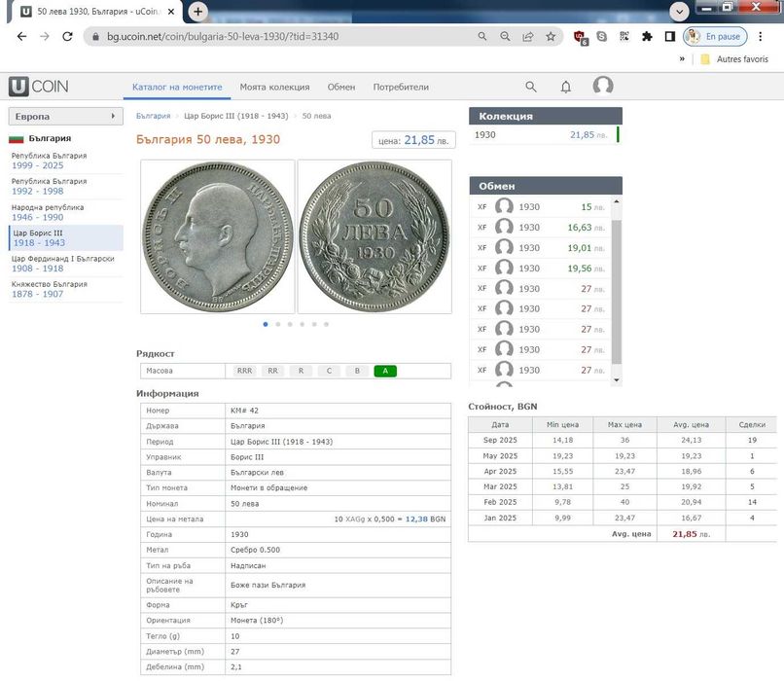Select the last image carousel dot
The height and width of the screenshot is (681, 784).
click(x=326, y=324)
